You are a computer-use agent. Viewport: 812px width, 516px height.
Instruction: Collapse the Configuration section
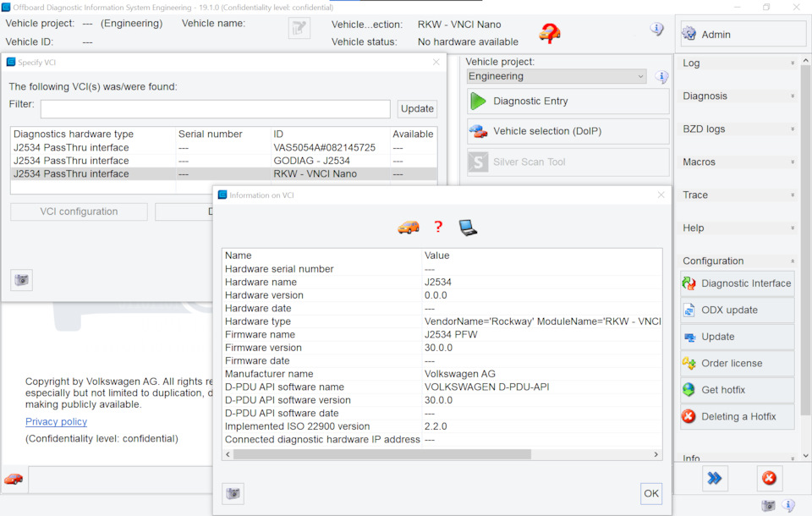pyautogui.click(x=738, y=261)
